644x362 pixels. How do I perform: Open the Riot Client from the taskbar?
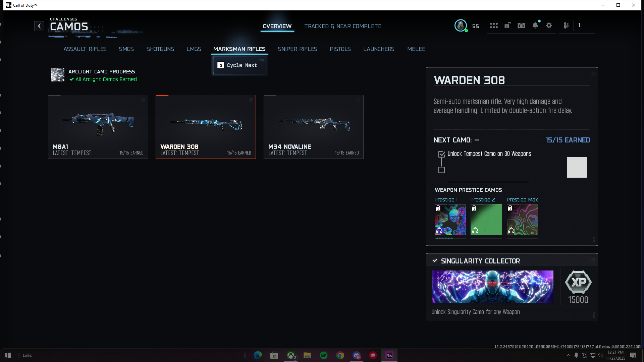pyautogui.click(x=373, y=355)
